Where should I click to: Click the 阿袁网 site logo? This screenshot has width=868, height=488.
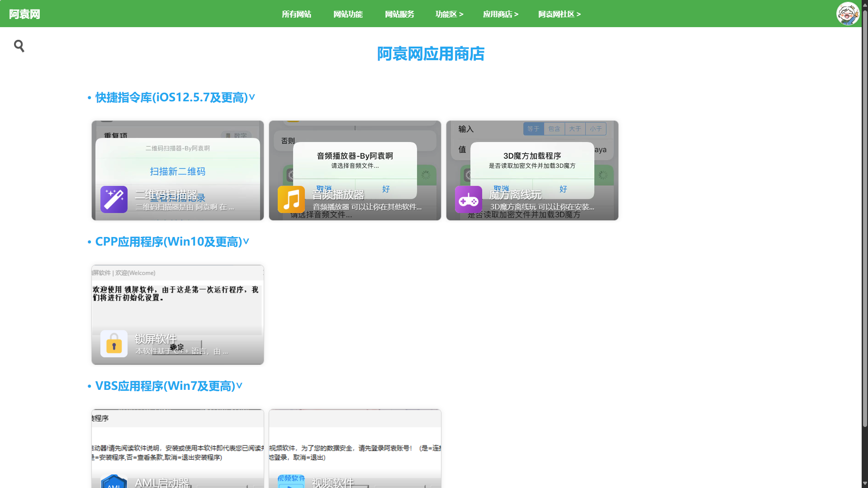coord(24,14)
